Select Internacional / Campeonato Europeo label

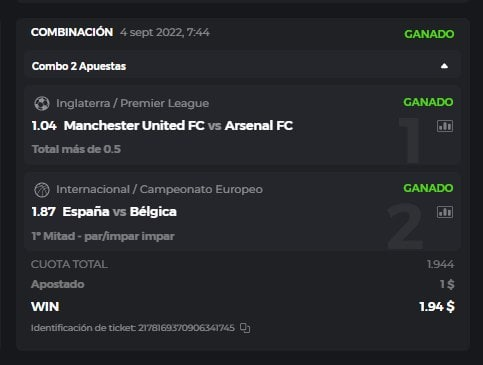(159, 189)
